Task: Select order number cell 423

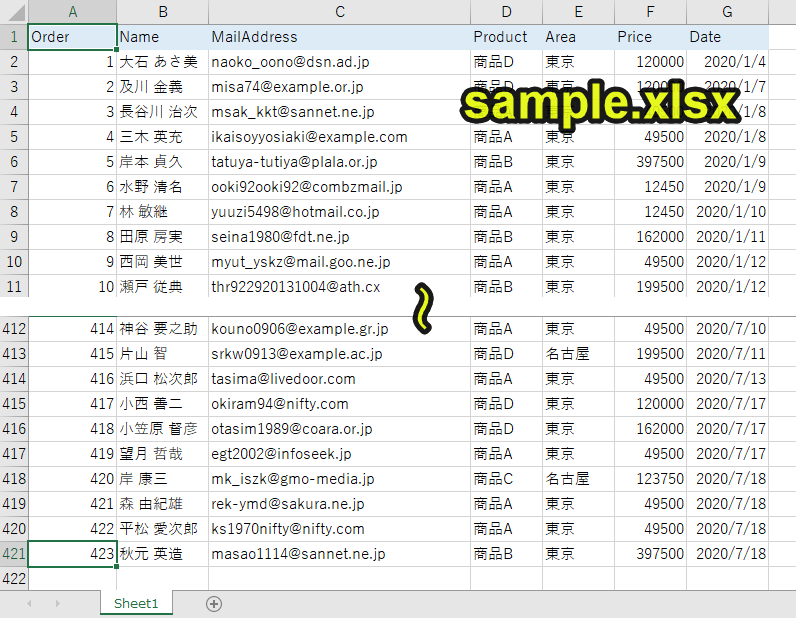Action: [73, 554]
